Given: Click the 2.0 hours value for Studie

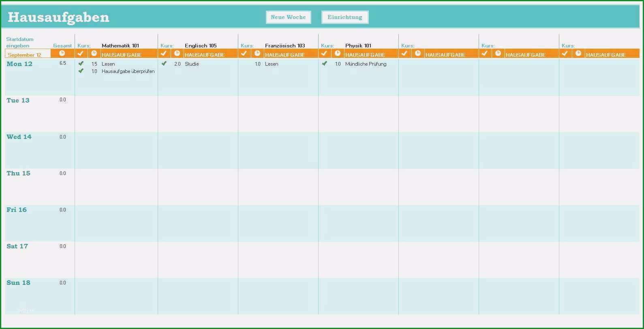Looking at the screenshot, I should (x=178, y=64).
